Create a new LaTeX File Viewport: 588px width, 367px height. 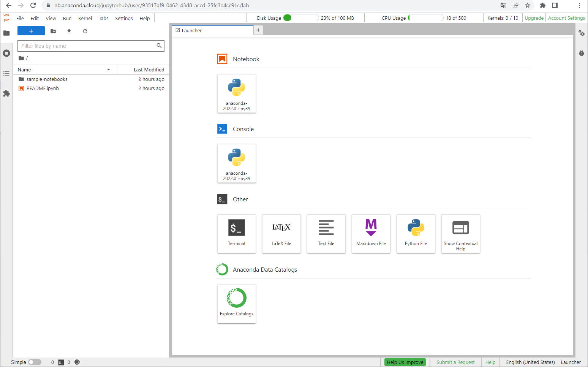pyautogui.click(x=281, y=234)
